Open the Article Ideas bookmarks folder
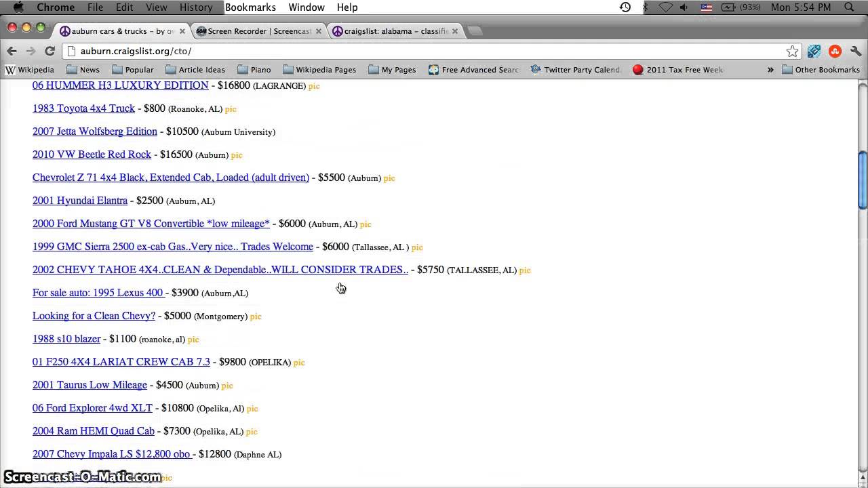The image size is (868, 488). pyautogui.click(x=195, y=70)
